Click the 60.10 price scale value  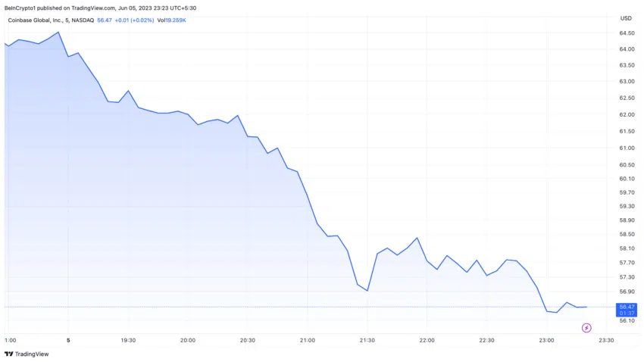pos(627,179)
